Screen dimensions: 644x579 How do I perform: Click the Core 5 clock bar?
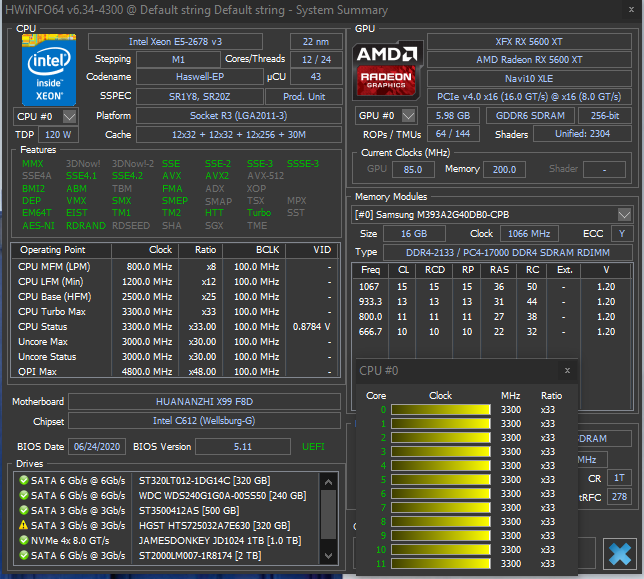[441, 479]
